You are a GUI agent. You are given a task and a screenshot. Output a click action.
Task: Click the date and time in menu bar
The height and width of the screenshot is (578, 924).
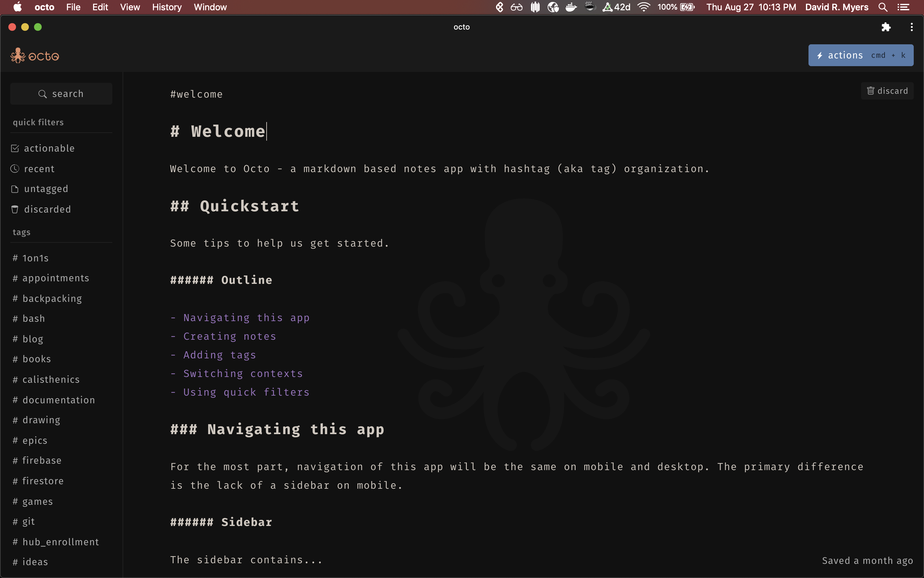point(751,7)
